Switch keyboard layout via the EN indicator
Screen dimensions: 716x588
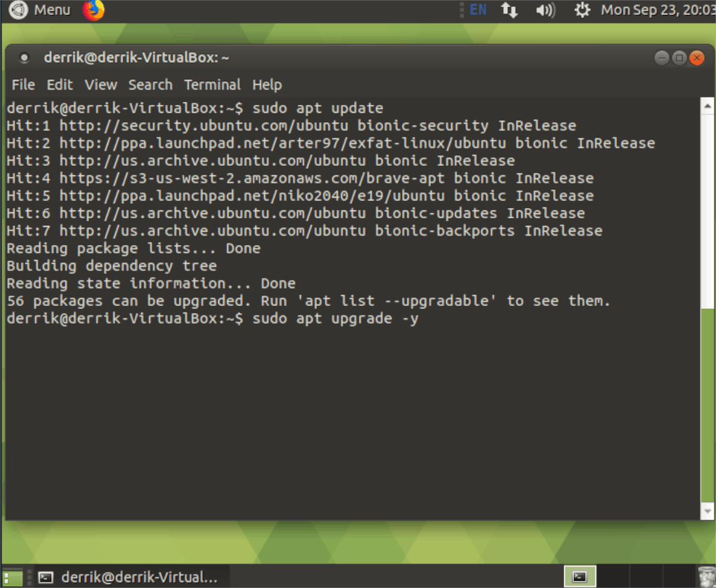click(x=477, y=10)
